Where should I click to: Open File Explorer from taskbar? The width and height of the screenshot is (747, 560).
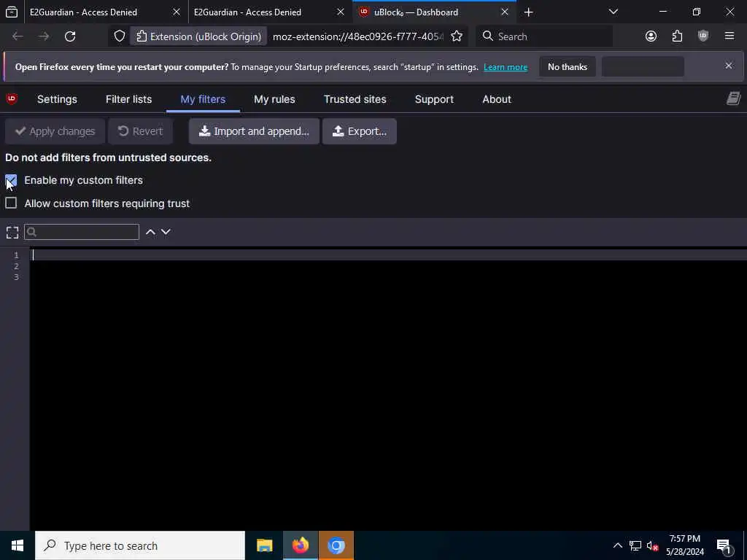point(264,545)
